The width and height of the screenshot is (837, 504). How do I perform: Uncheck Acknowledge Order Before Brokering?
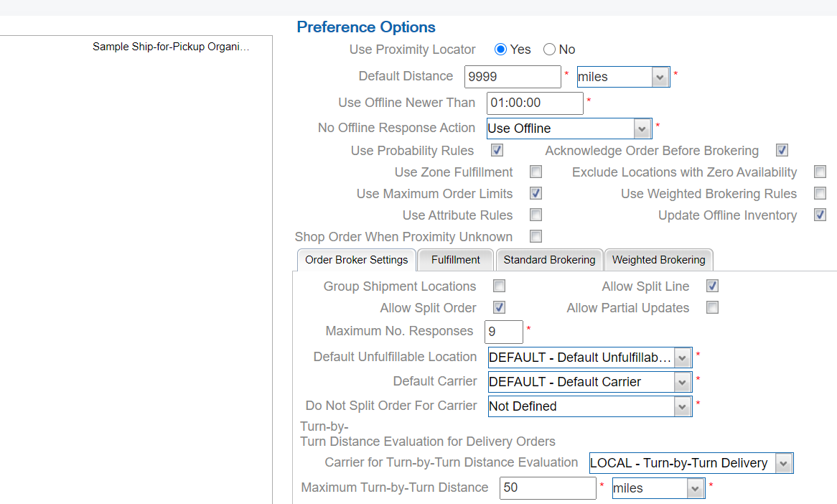782,150
